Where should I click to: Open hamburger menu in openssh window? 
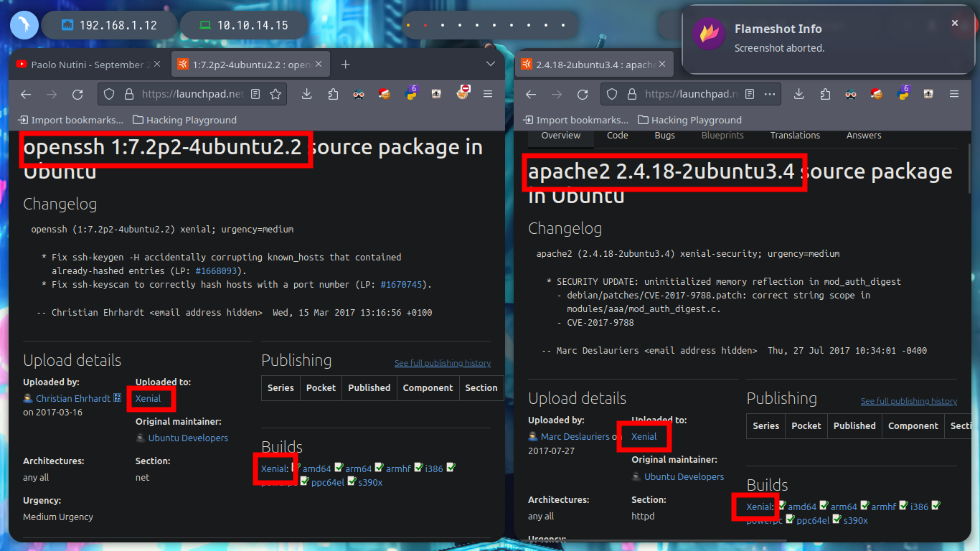(x=488, y=94)
